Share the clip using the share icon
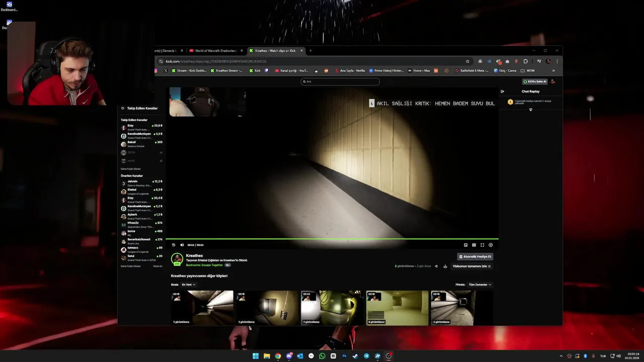644x362 pixels. click(x=436, y=266)
